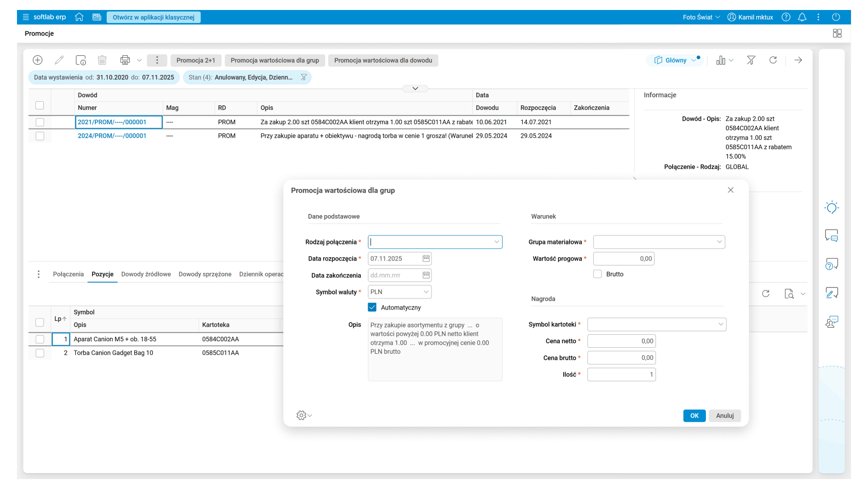The height and width of the screenshot is (497, 868).
Task: Click the Promocja 2+1 button
Action: point(196,60)
